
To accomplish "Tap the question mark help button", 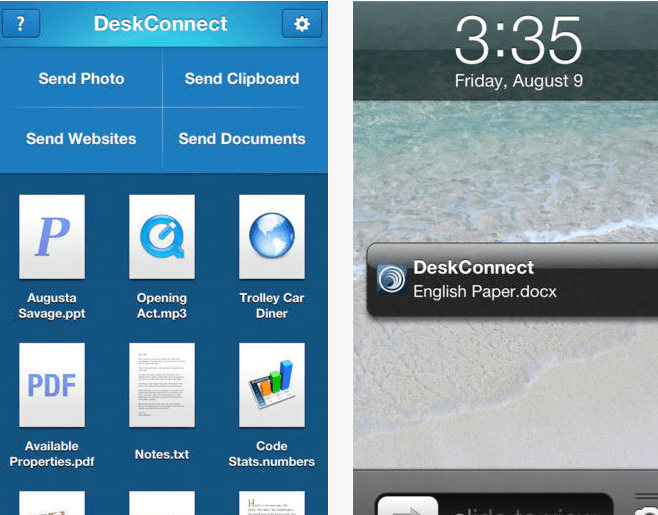I will tap(21, 23).
